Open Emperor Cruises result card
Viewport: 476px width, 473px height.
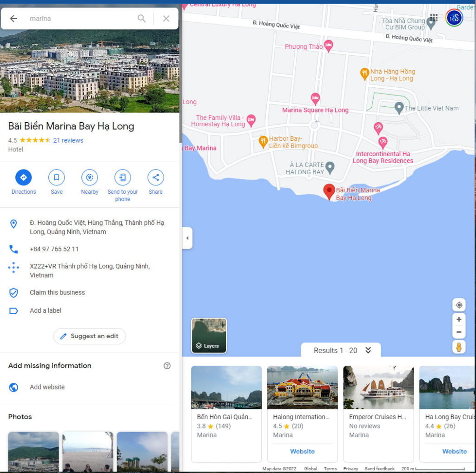(378, 414)
